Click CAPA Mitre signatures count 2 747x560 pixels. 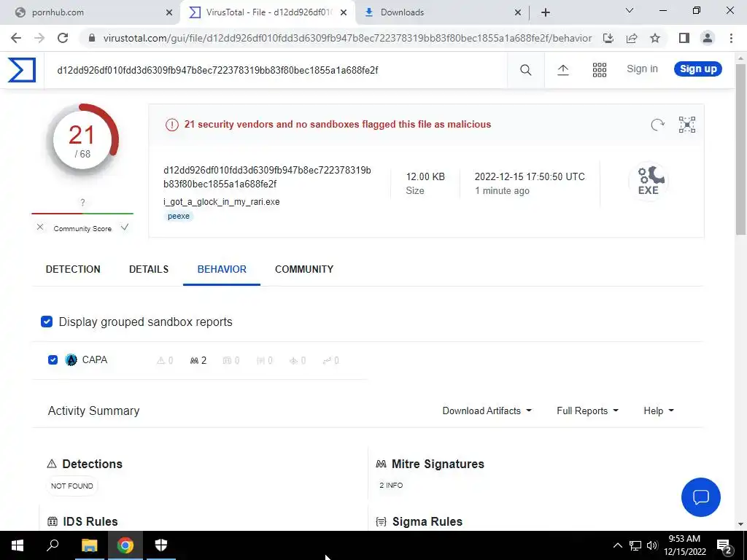pyautogui.click(x=198, y=360)
